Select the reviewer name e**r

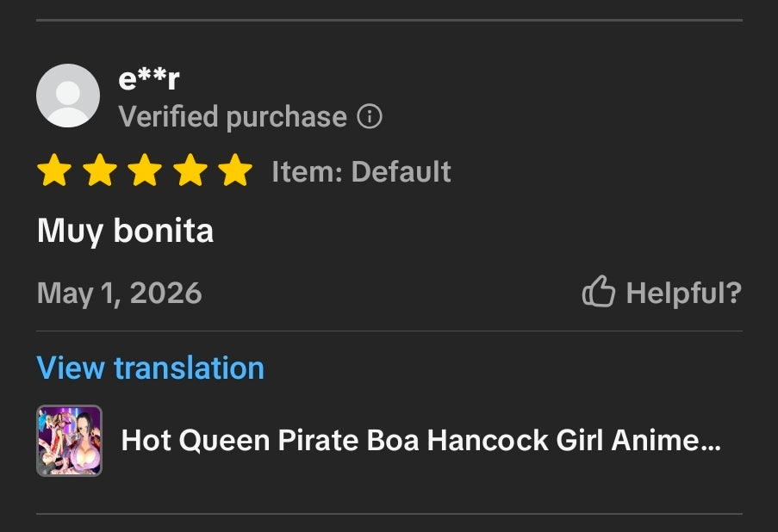pyautogui.click(x=149, y=79)
